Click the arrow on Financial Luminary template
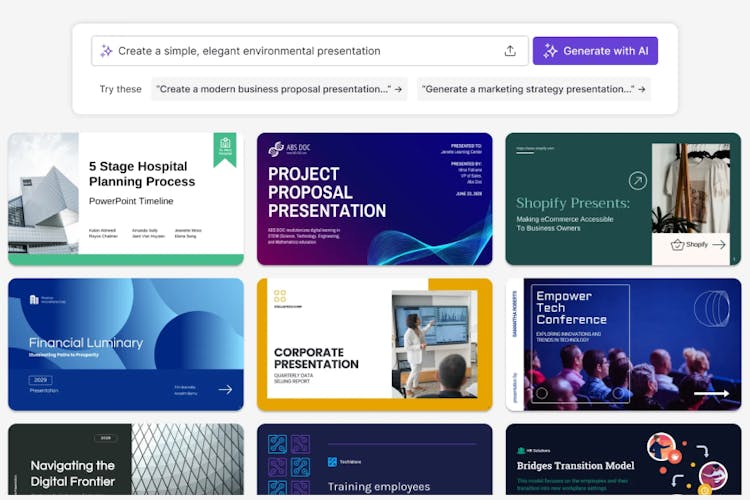750x500 pixels. click(x=225, y=389)
